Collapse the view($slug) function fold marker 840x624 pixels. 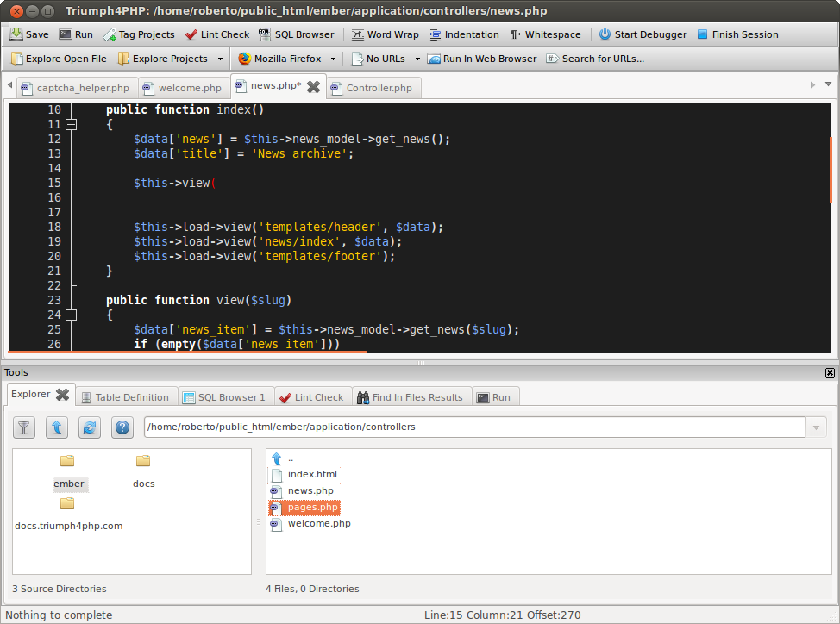click(72, 315)
